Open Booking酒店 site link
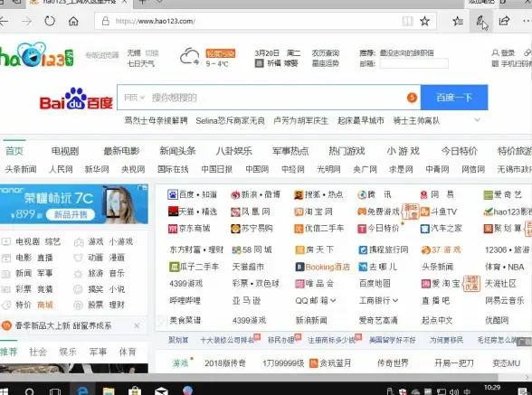 (x=323, y=267)
